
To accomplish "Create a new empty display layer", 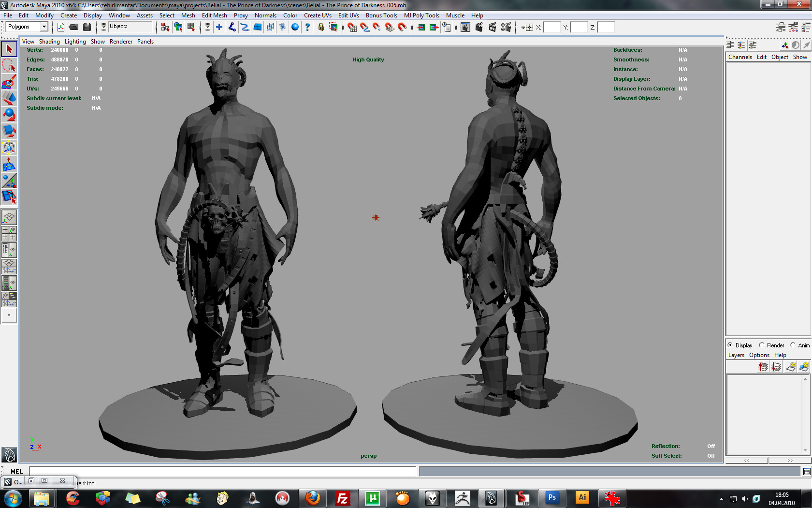I will point(791,367).
